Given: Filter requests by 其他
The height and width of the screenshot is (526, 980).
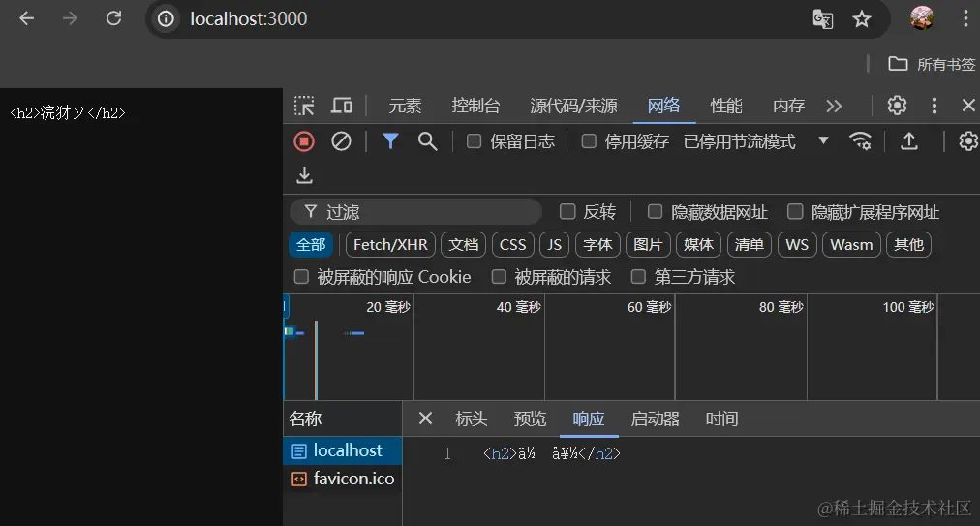Looking at the screenshot, I should point(908,244).
